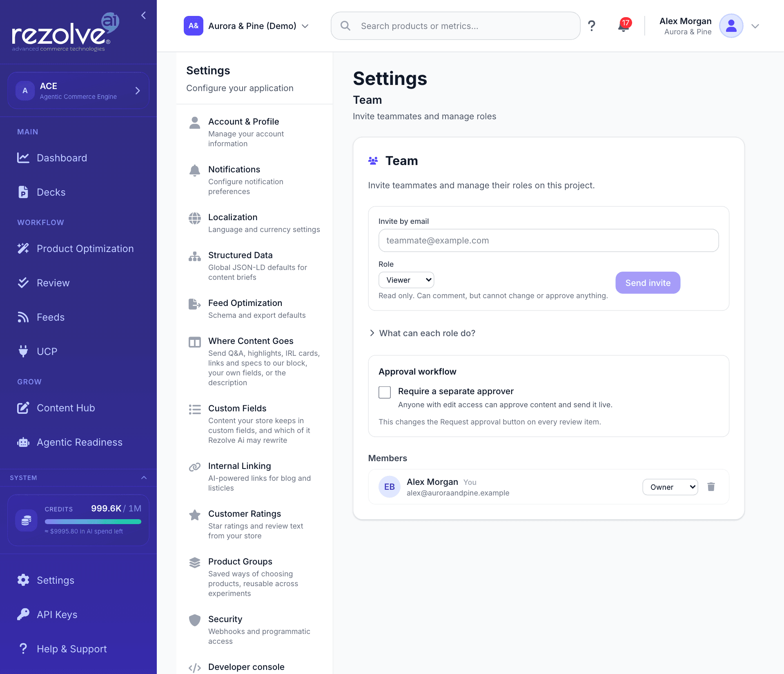Open Account & Profile settings
The image size is (784, 674).
(254, 132)
